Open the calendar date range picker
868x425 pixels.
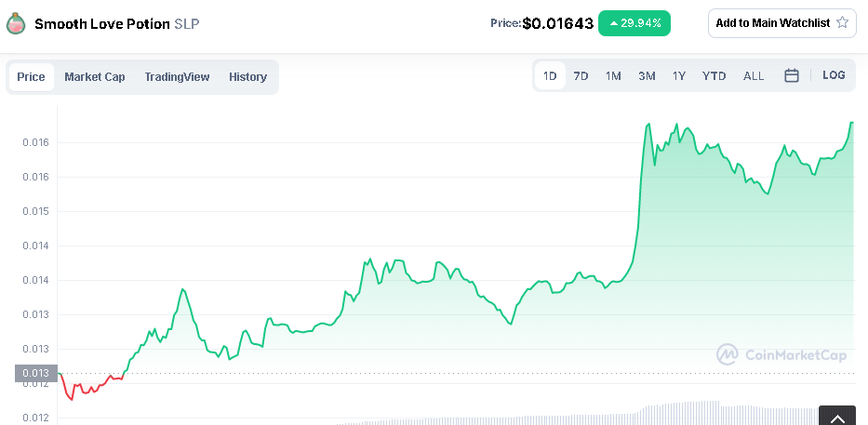(792, 76)
